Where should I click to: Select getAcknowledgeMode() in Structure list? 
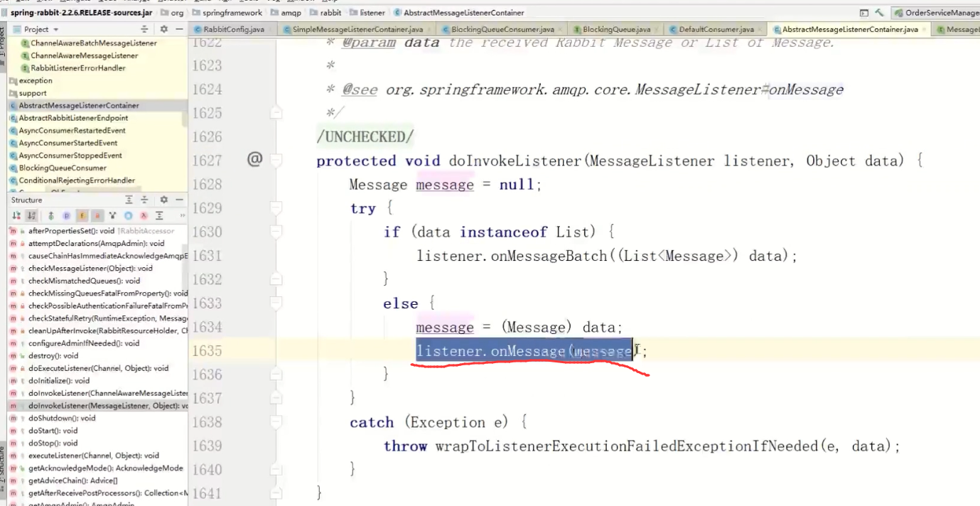click(97, 468)
